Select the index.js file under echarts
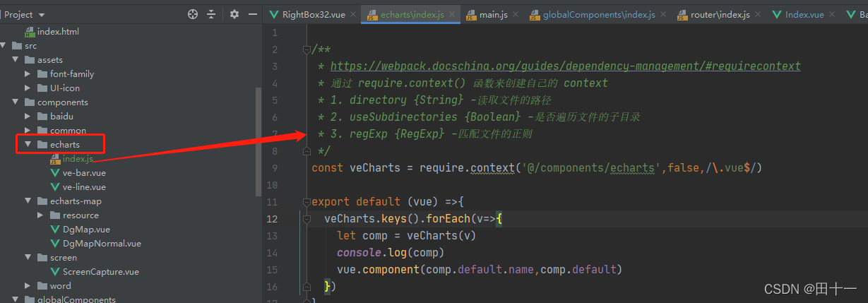This screenshot has width=868, height=303. (77, 159)
